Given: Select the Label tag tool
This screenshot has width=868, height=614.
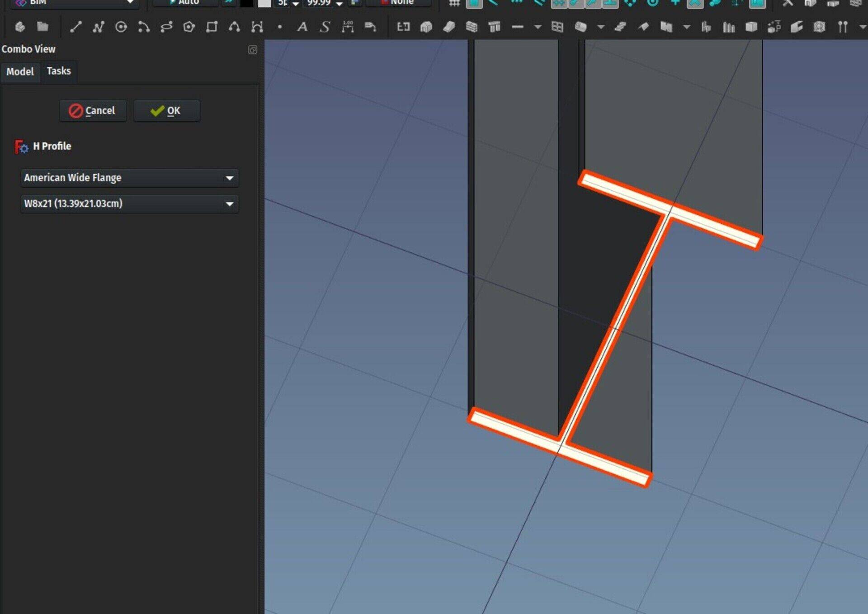Looking at the screenshot, I should coord(370,27).
